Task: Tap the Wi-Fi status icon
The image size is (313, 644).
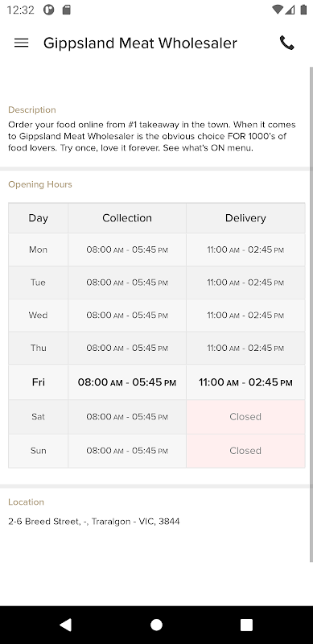Action: (x=278, y=10)
